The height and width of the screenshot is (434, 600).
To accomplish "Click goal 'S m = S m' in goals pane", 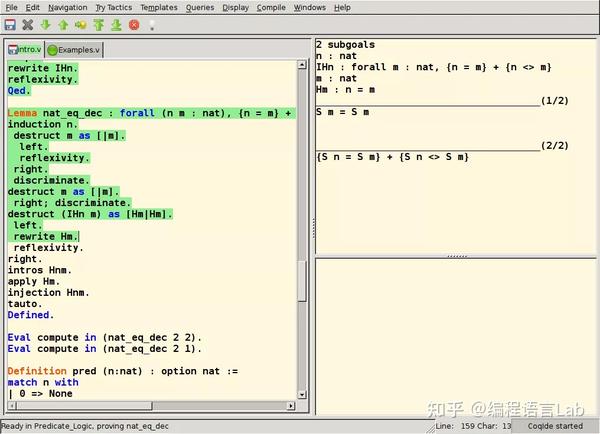I will coord(343,112).
